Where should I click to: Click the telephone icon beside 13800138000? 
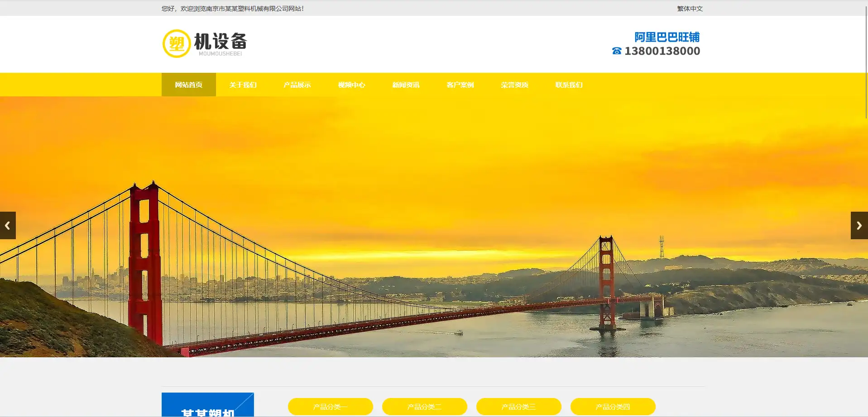click(616, 51)
